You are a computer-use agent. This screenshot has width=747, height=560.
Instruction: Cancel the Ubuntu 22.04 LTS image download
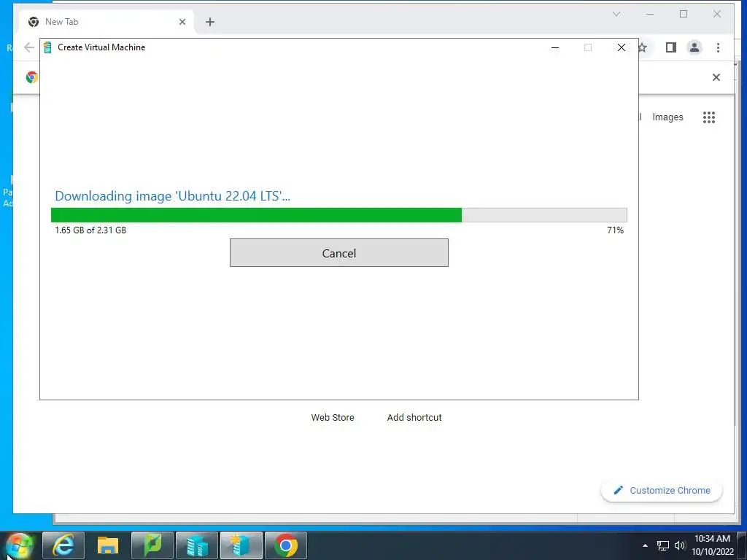tap(338, 253)
